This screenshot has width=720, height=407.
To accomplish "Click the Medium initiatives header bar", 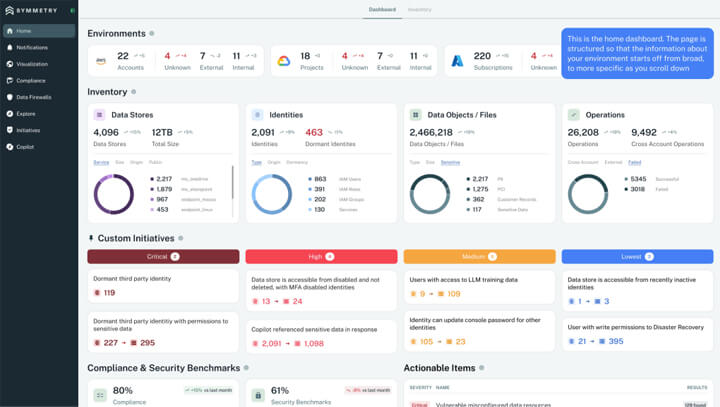I will tap(478, 257).
